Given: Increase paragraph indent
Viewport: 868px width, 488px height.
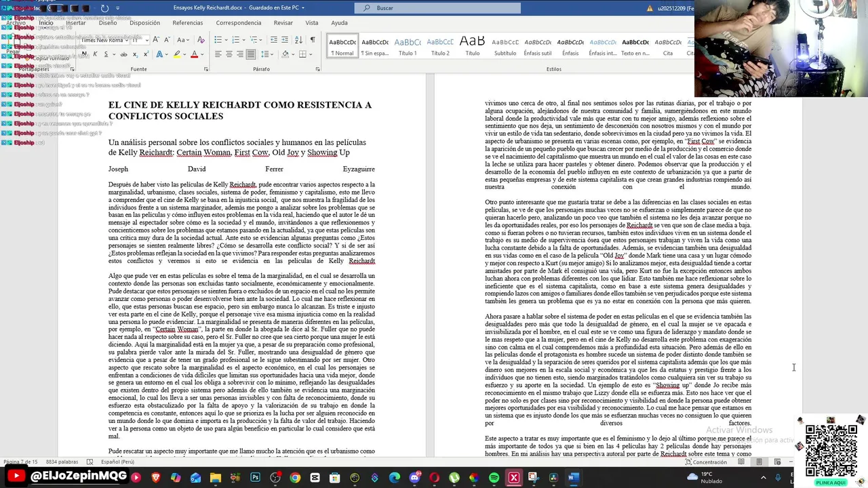Looking at the screenshot, I should coord(285,39).
